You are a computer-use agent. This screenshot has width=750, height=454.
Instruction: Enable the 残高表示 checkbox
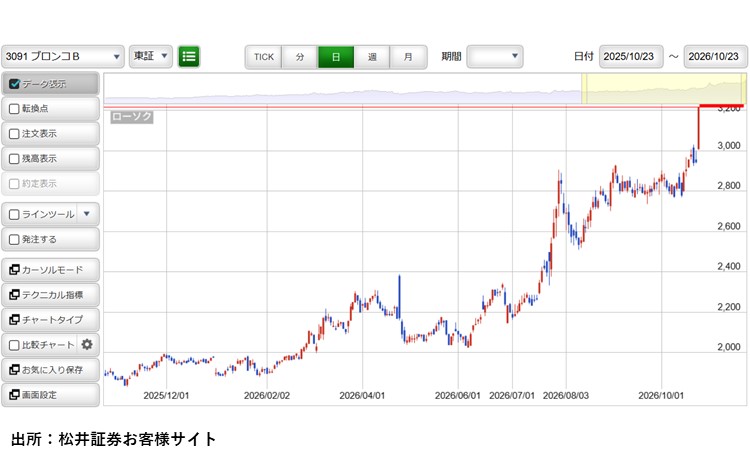[14, 159]
